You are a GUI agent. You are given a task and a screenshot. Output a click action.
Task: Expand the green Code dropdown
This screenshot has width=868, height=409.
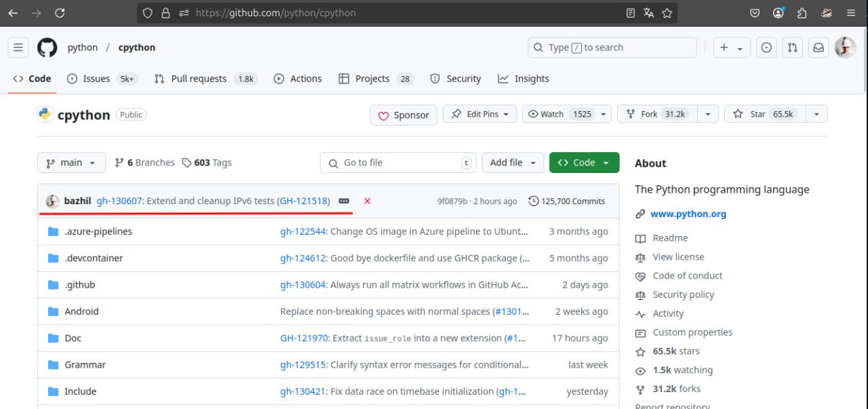point(584,163)
